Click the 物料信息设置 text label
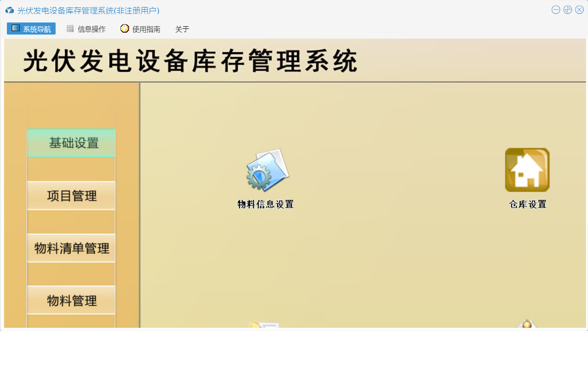 [x=266, y=204]
